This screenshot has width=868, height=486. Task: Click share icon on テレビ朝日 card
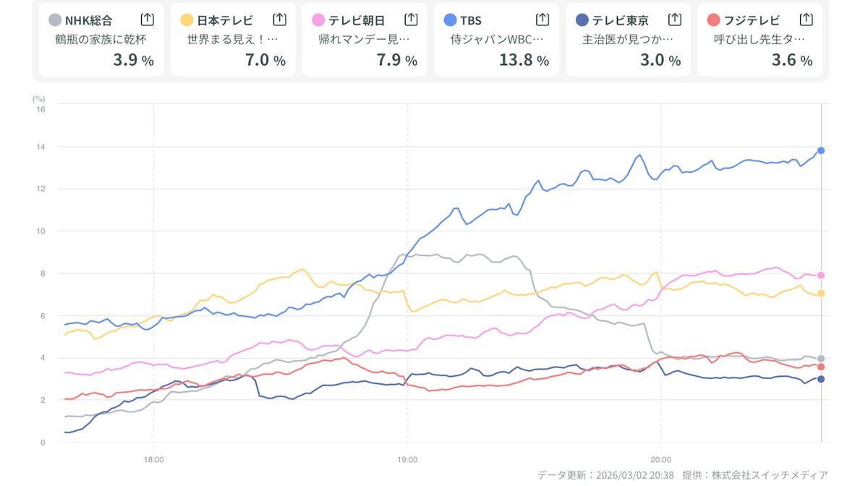click(x=411, y=20)
